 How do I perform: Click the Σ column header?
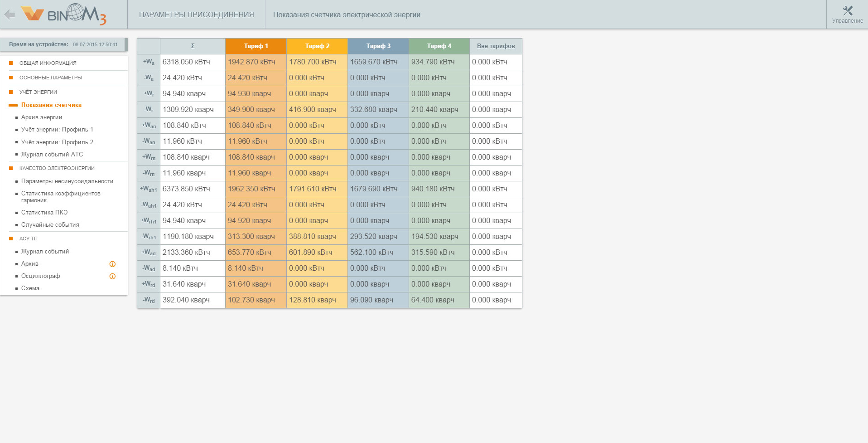pyautogui.click(x=193, y=46)
